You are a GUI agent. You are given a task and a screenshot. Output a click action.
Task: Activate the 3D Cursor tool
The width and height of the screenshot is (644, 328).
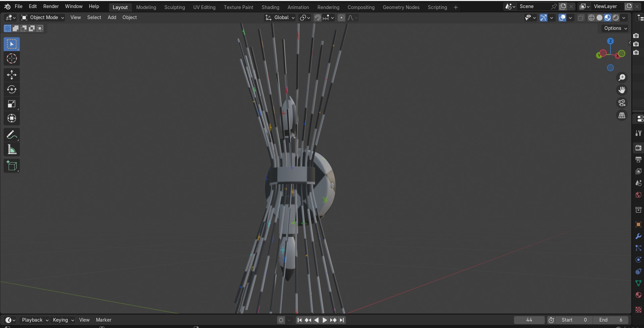pos(12,59)
